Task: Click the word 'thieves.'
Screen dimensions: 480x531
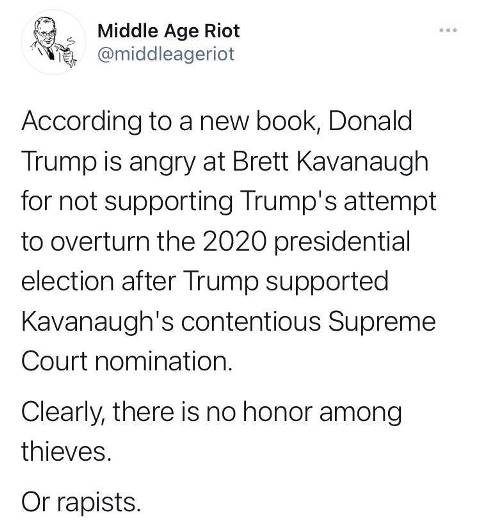Action: point(66,452)
